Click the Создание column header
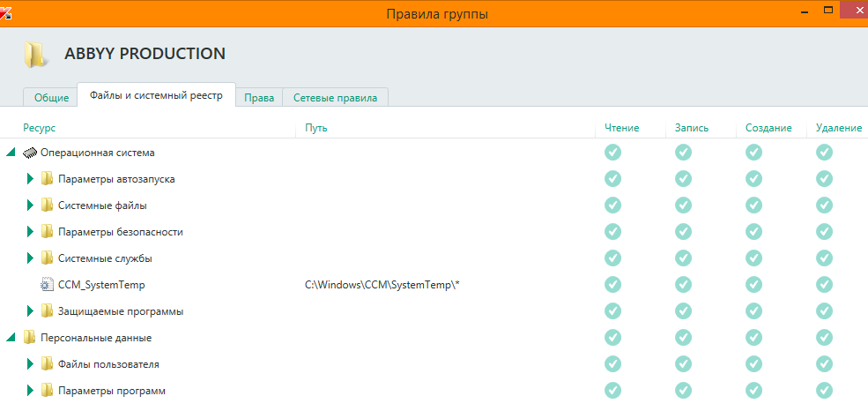Viewport: 868px width, 411px height. click(768, 128)
